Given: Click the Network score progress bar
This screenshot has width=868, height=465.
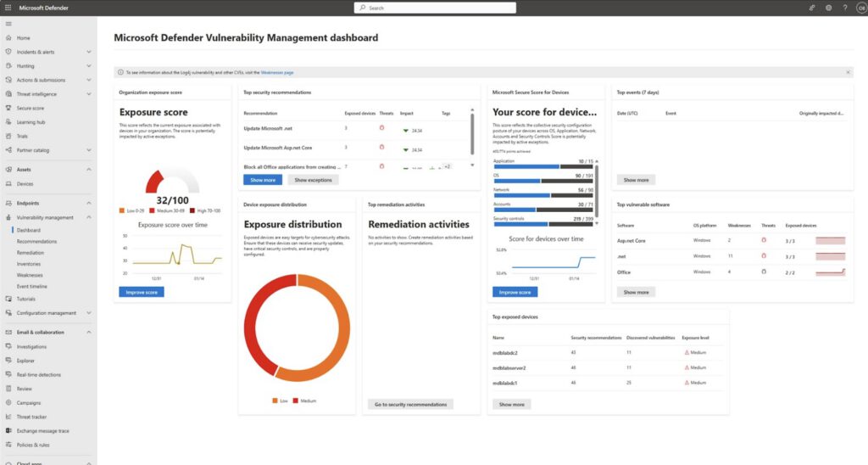Looking at the screenshot, I should pos(543,195).
